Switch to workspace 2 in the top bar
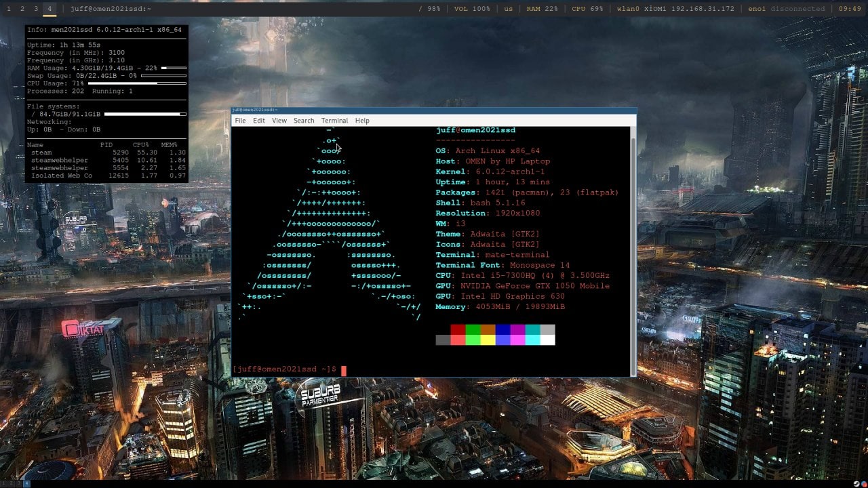 [22, 9]
